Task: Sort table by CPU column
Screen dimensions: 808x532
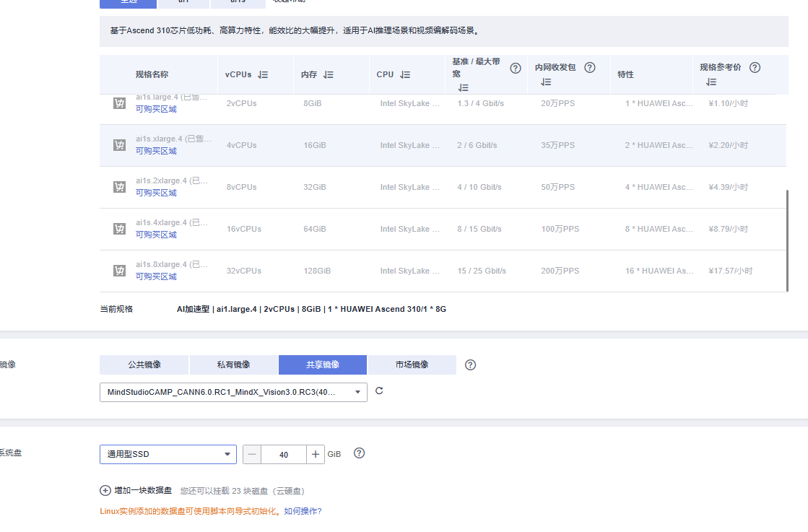Action: [405, 74]
